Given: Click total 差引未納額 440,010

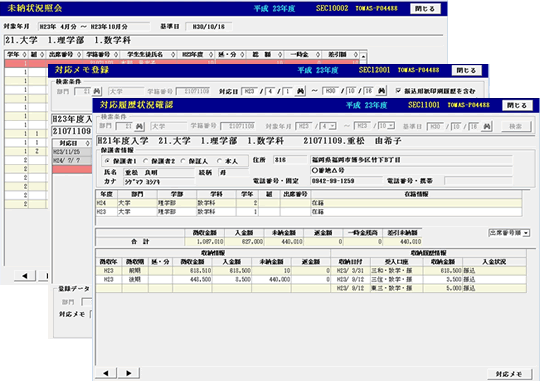Looking at the screenshot, I should [402, 241].
